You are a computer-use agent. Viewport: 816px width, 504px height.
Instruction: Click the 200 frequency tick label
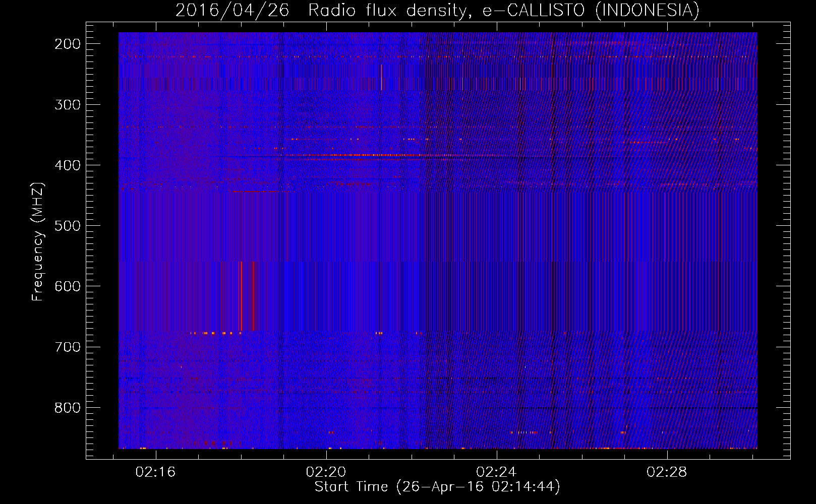[x=68, y=44]
